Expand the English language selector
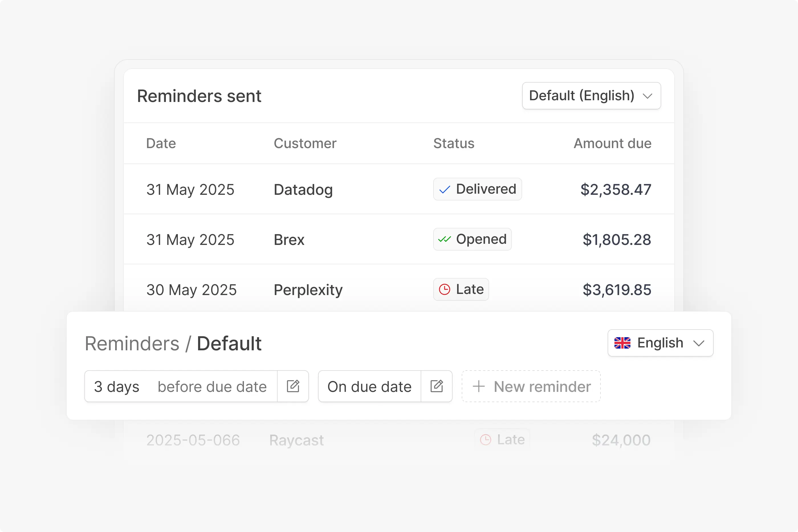Viewport: 798px width, 532px height. click(660, 343)
